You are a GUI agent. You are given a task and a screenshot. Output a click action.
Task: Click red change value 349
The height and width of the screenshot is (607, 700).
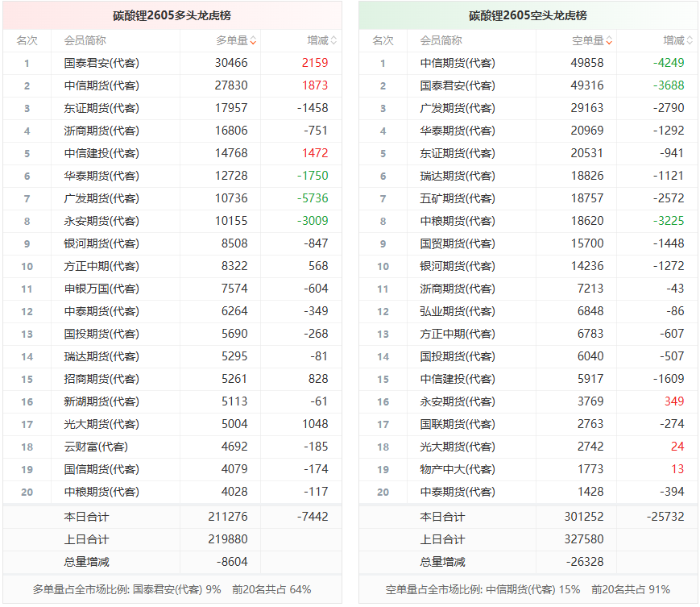674,401
